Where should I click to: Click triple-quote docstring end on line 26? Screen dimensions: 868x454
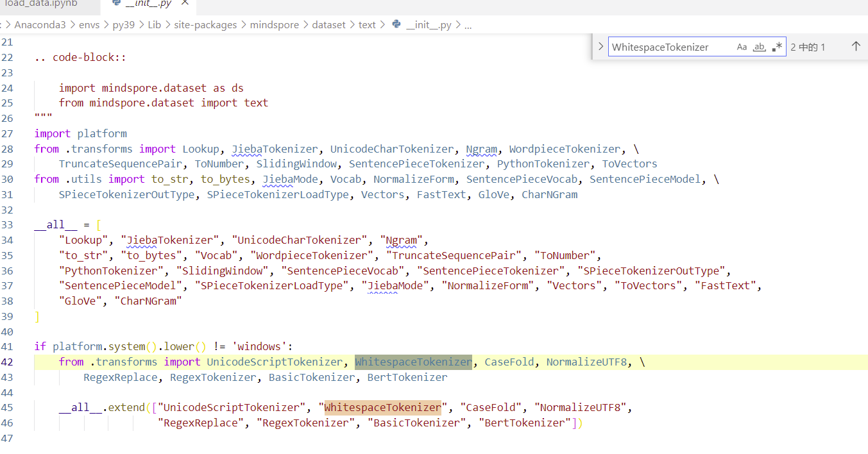pyautogui.click(x=44, y=118)
